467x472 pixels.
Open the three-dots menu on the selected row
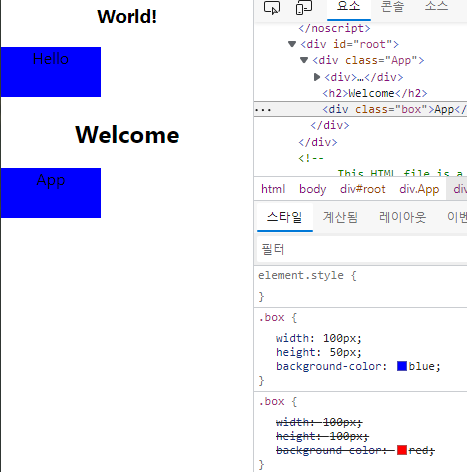[263, 110]
